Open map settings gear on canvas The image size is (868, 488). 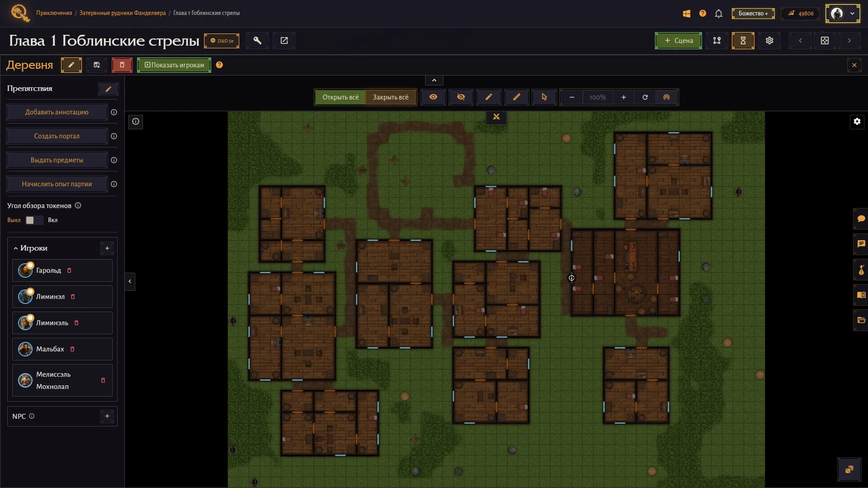coord(857,121)
